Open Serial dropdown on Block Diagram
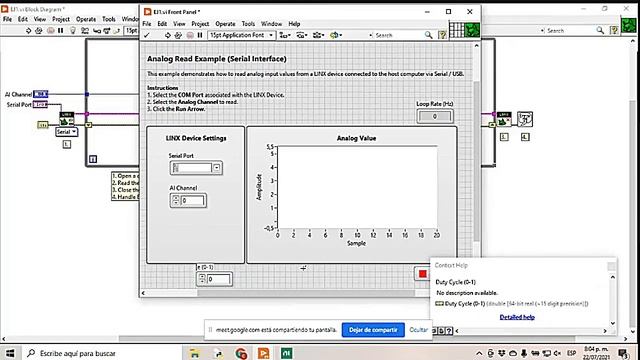 (67, 132)
